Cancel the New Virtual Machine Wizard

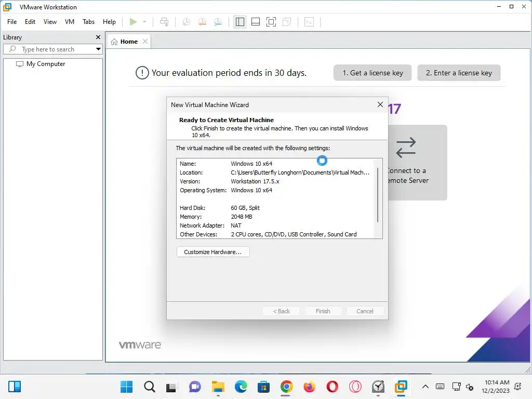pyautogui.click(x=365, y=311)
